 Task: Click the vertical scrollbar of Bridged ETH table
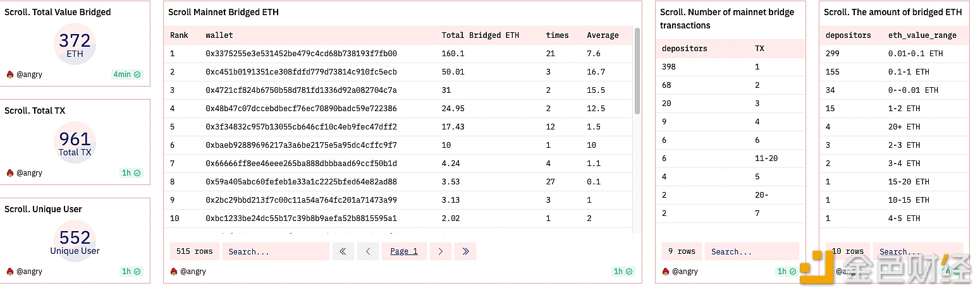[637, 71]
